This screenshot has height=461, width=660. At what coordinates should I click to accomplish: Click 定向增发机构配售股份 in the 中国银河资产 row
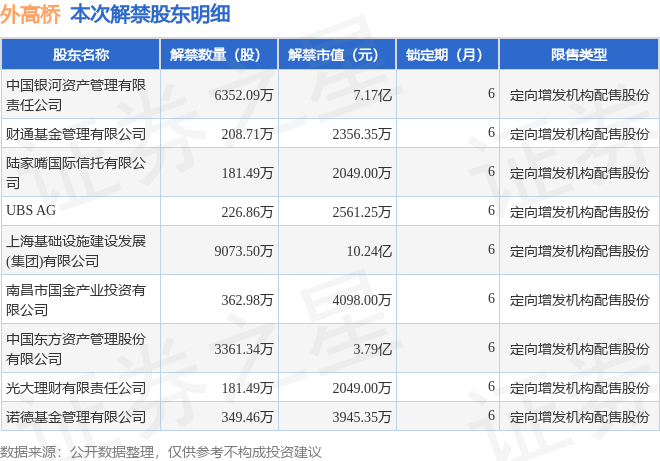[580, 95]
